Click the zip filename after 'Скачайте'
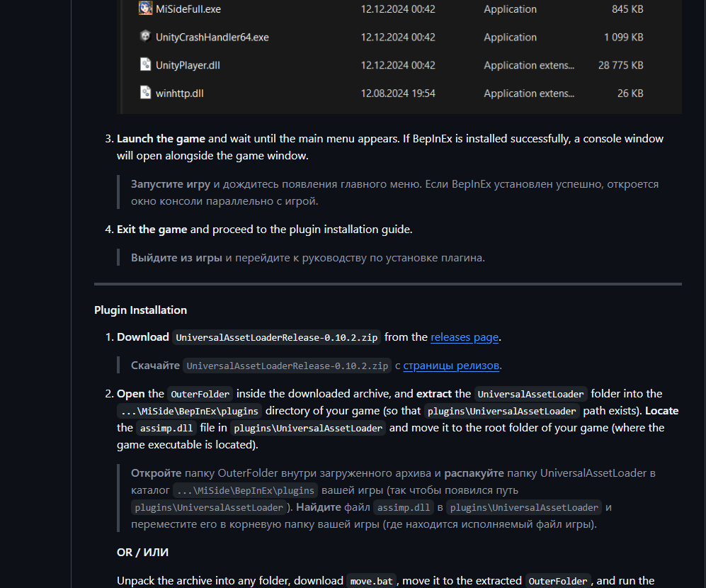 [x=287, y=366]
